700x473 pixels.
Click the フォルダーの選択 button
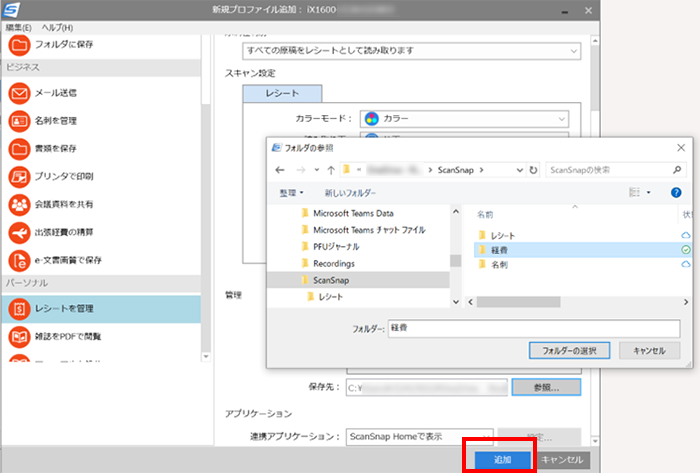(569, 351)
